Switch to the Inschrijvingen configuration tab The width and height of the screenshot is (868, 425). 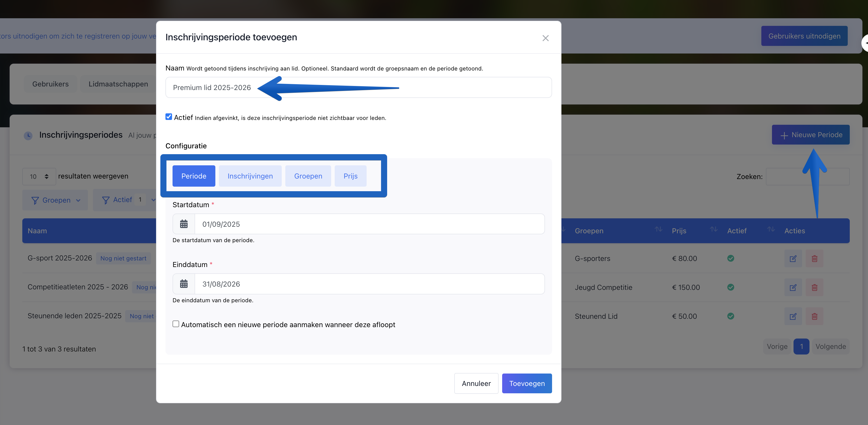250,176
